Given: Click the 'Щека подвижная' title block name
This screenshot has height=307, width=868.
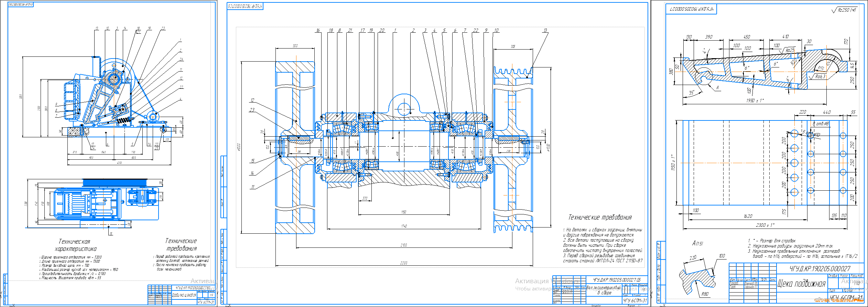Looking at the screenshot, I should (x=801, y=284).
